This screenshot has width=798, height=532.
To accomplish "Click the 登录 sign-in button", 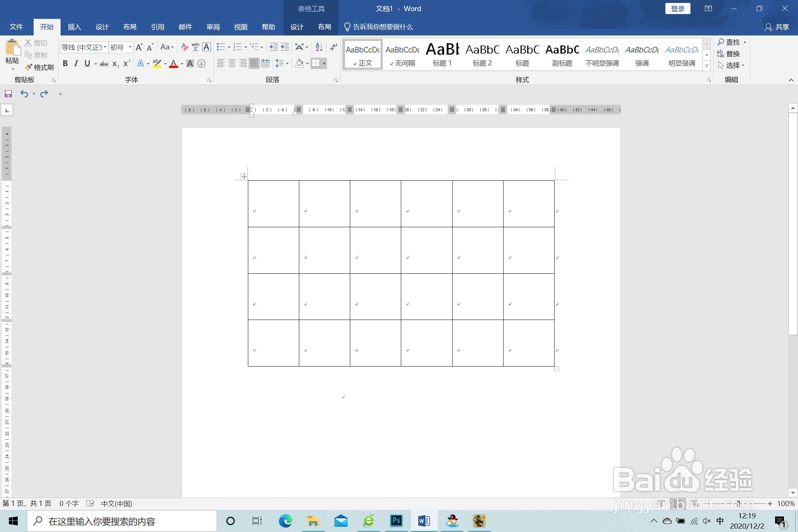I will 678,9.
